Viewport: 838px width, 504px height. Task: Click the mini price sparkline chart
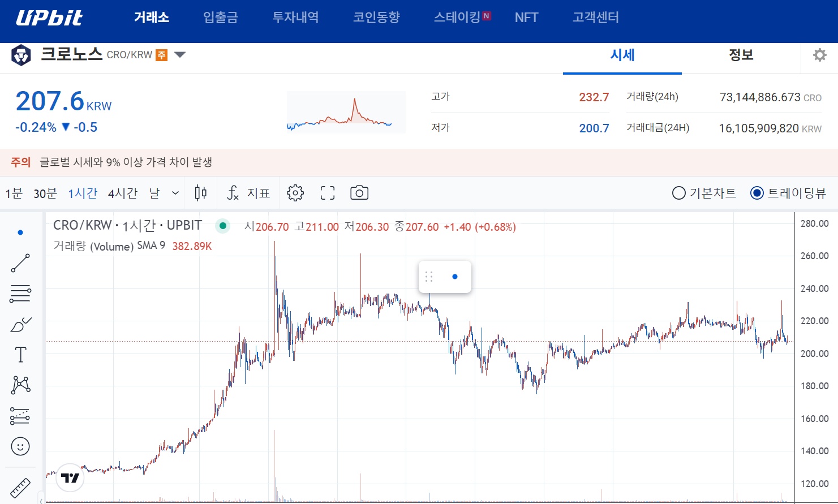[x=346, y=113]
